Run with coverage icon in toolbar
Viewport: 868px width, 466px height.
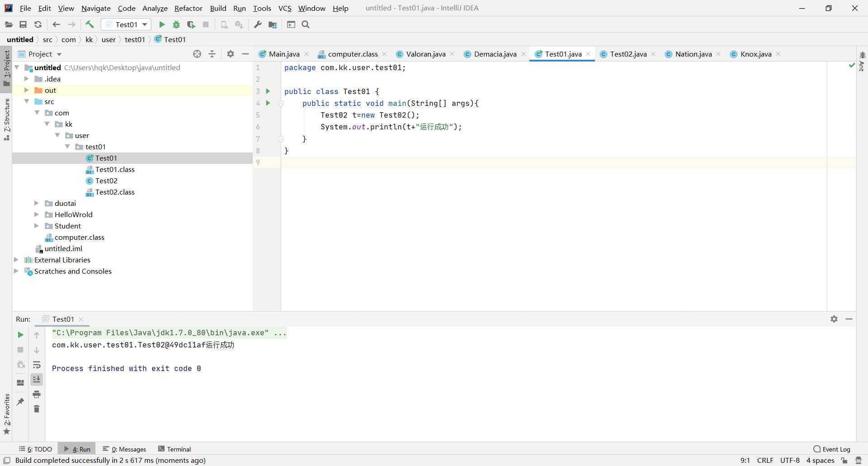[x=191, y=24]
